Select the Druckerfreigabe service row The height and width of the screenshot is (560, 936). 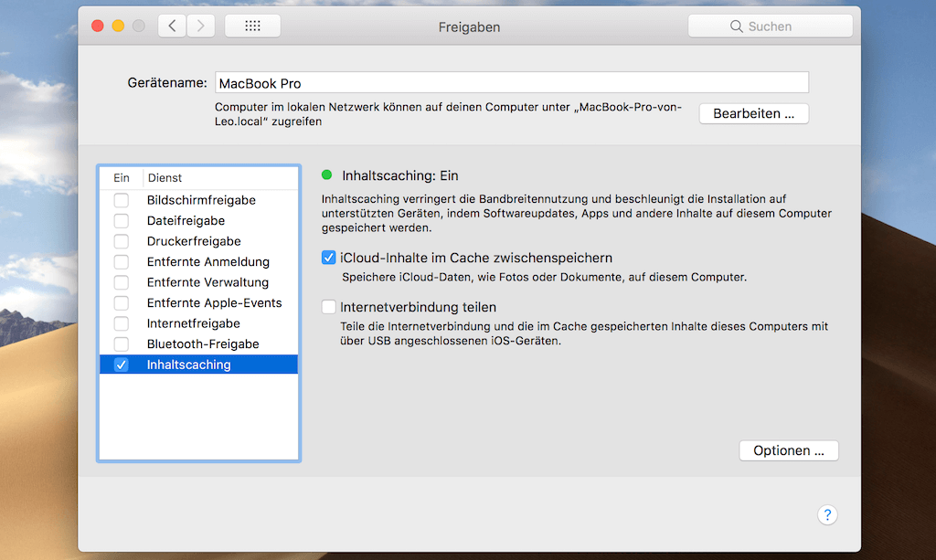[x=198, y=241]
